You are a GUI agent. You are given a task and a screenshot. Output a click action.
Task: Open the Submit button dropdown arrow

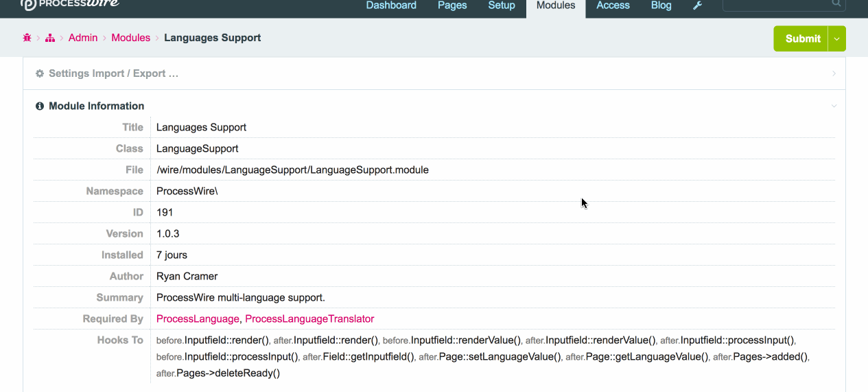(837, 38)
